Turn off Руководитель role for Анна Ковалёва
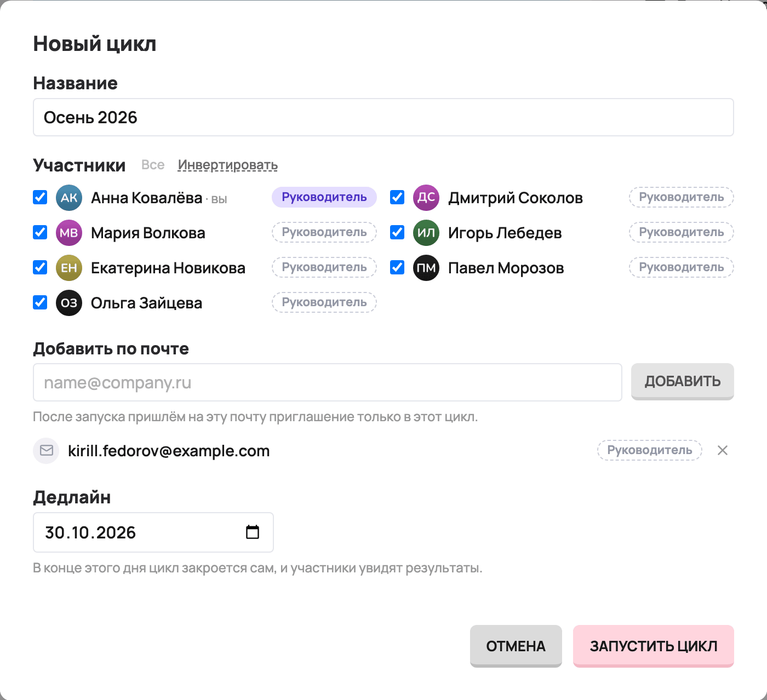 [x=324, y=197]
